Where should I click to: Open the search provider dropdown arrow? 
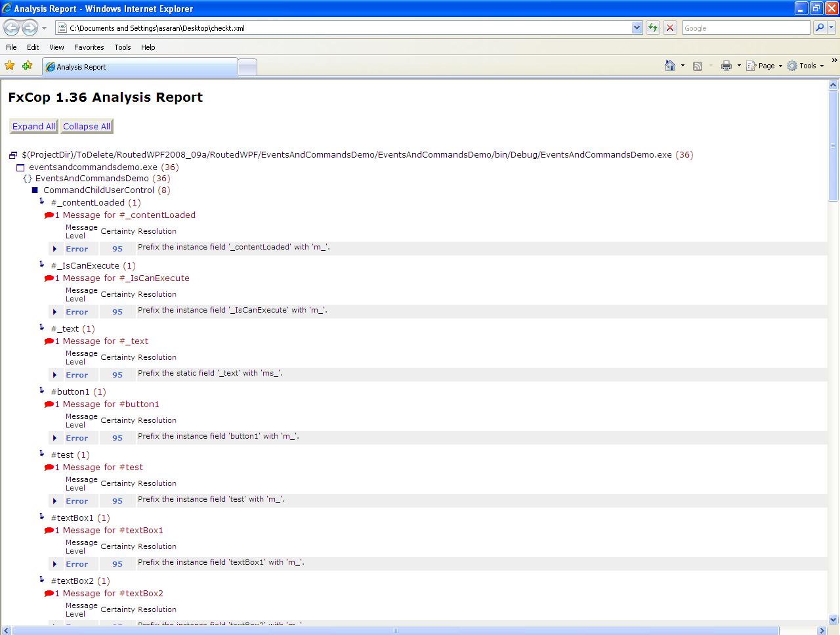point(831,28)
